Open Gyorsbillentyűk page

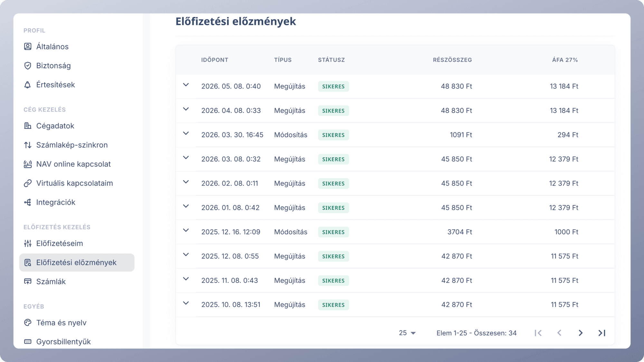tap(77, 341)
